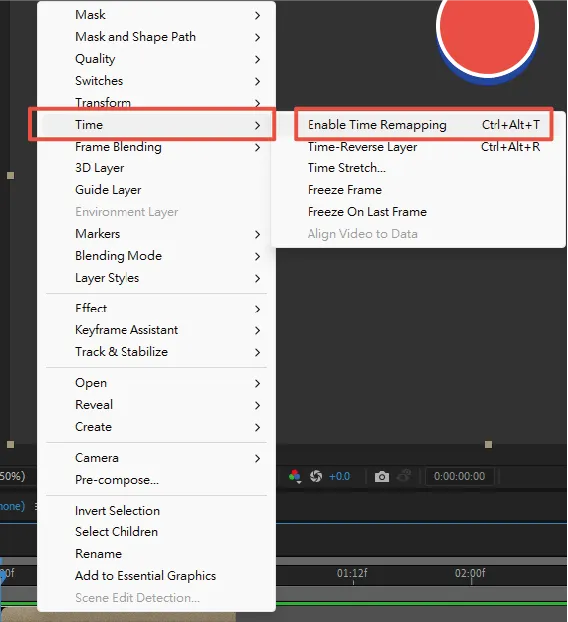Choose Freeze Frame
Image resolution: width=568 pixels, height=622 pixels.
tap(419, 190)
